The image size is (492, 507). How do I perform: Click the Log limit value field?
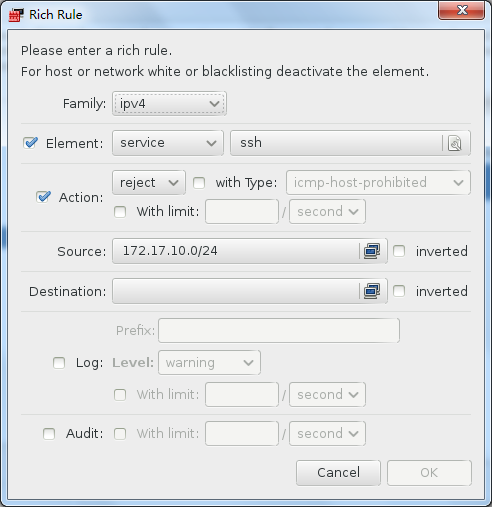click(242, 395)
